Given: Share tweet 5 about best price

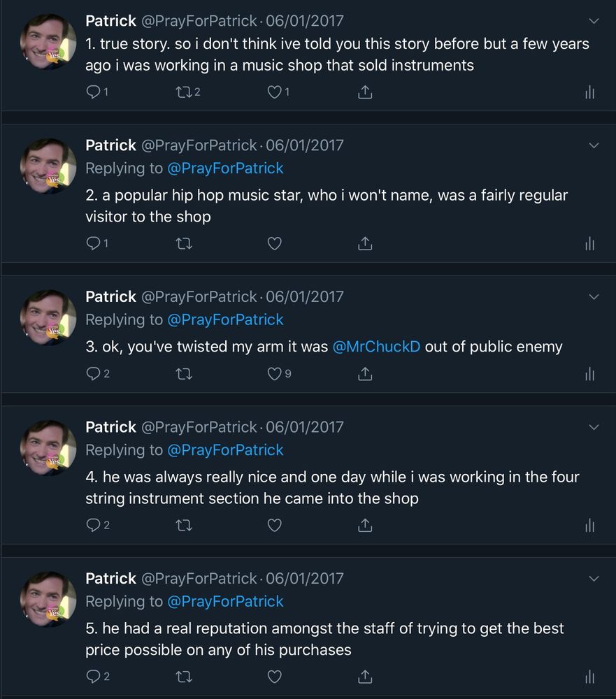Looking at the screenshot, I should click(x=365, y=677).
